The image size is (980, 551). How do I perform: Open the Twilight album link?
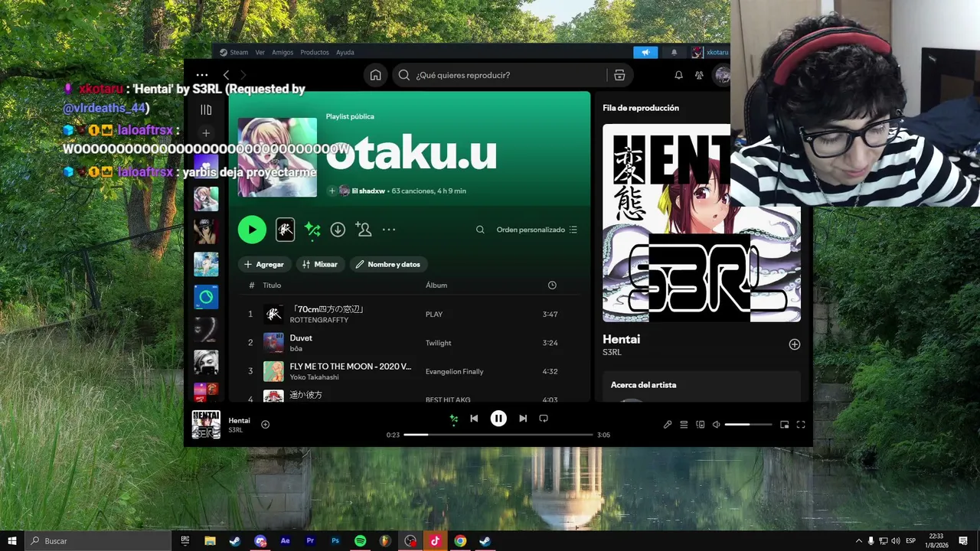tap(439, 343)
